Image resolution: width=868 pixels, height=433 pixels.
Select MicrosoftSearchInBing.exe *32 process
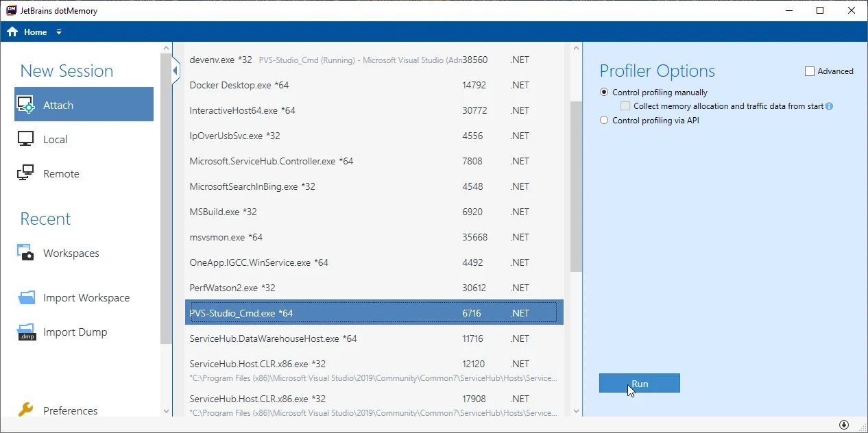pyautogui.click(x=374, y=186)
